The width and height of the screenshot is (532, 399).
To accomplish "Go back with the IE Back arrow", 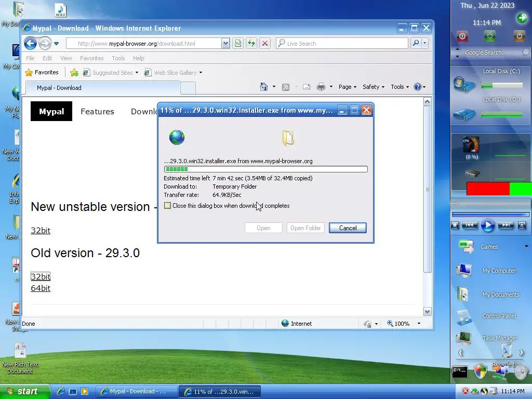I will tap(30, 44).
